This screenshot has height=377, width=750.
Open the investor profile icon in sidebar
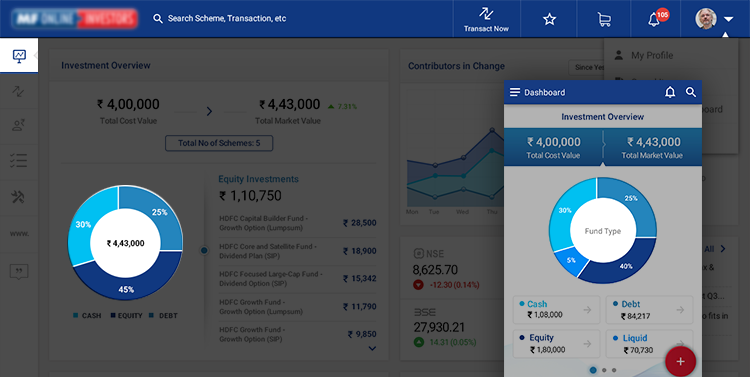click(x=19, y=126)
